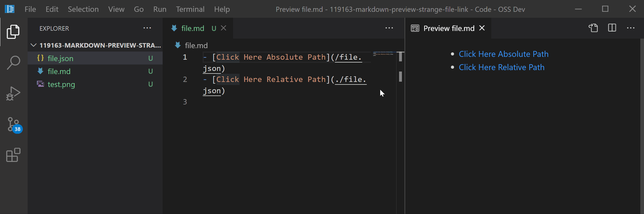Open the Explorer view in activity bar
This screenshot has width=644, height=214.
pyautogui.click(x=13, y=32)
